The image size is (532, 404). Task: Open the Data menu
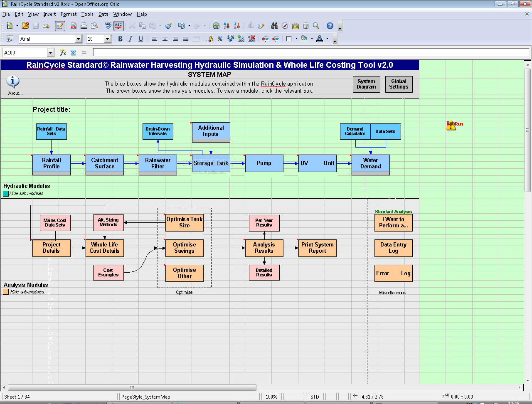(103, 14)
